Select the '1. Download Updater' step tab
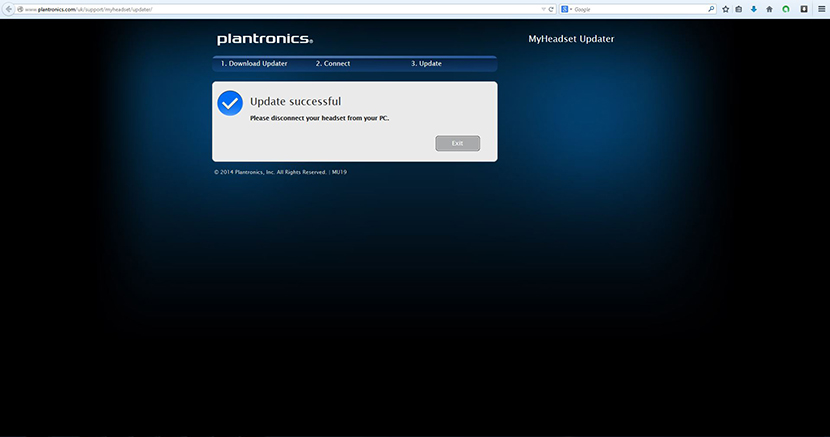Image resolution: width=830 pixels, height=437 pixels. click(254, 63)
